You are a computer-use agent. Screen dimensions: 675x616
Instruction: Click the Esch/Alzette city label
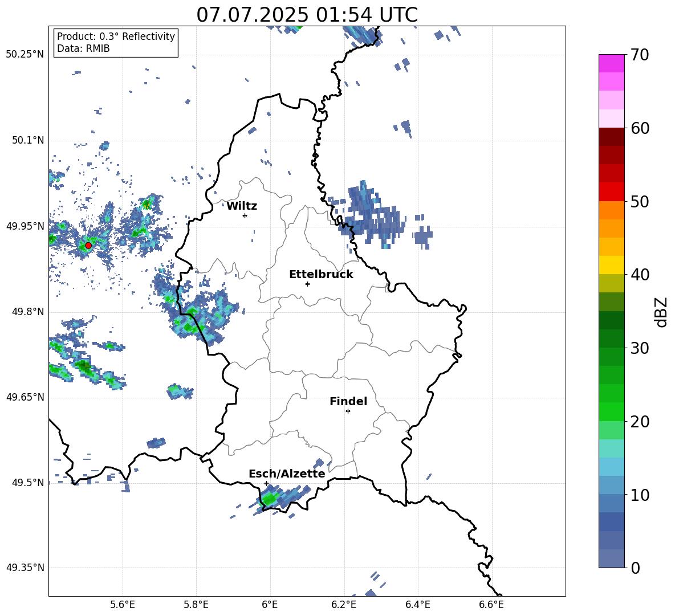pyautogui.click(x=287, y=474)
